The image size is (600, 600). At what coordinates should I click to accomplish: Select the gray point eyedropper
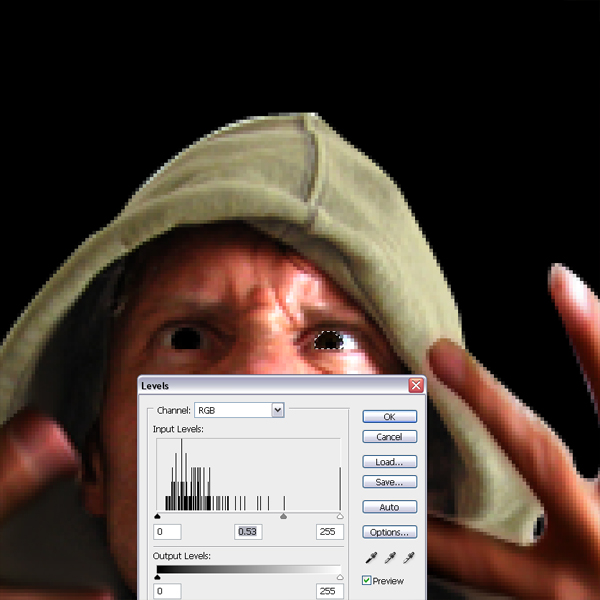(x=390, y=558)
